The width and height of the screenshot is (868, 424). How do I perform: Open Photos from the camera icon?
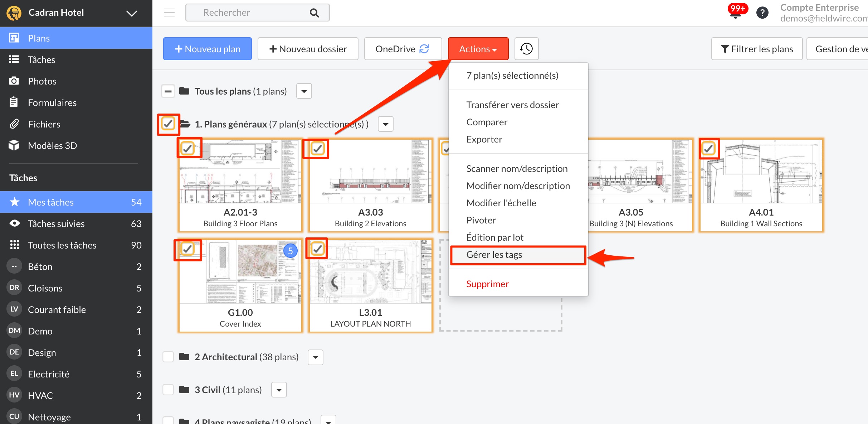pos(14,81)
